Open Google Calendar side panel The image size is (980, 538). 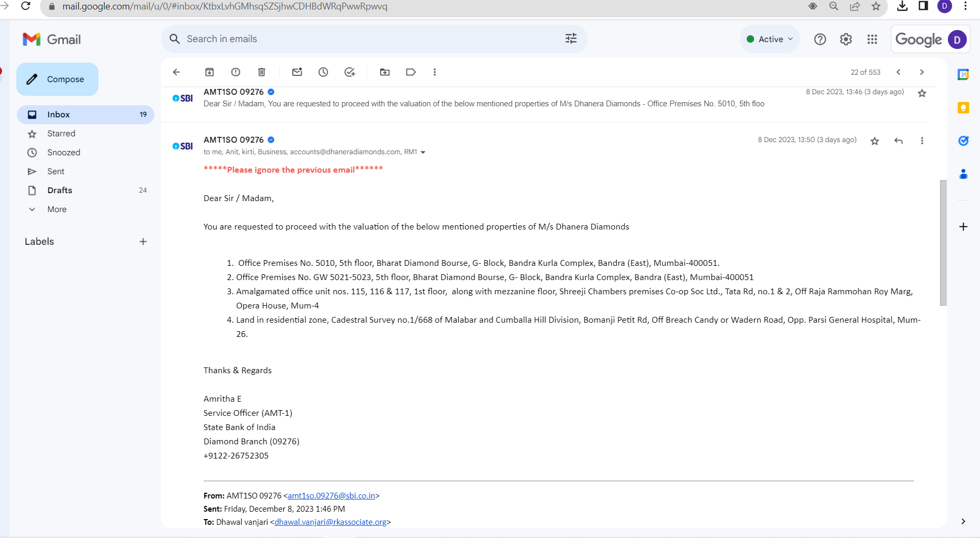pos(963,74)
